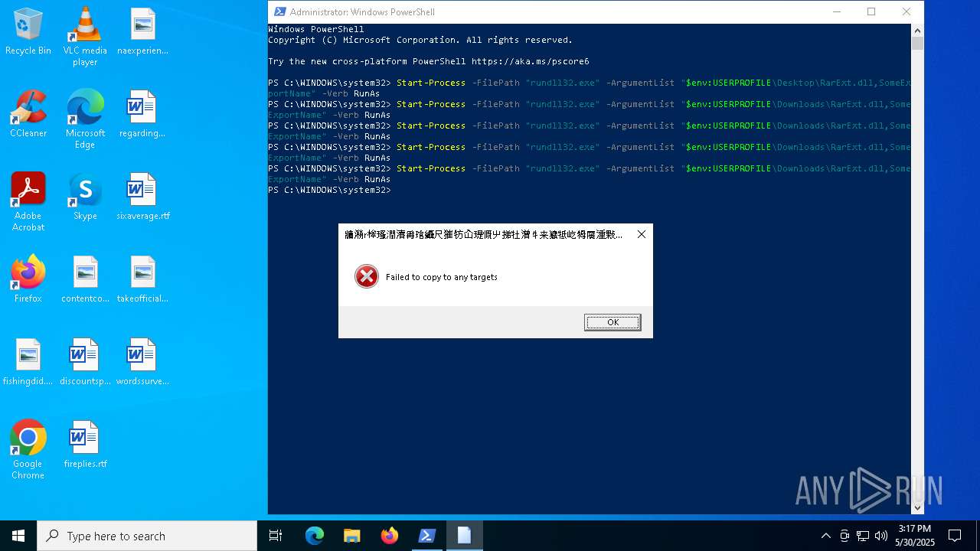Launch VLC media player shortcut
The image size is (980, 551).
tap(85, 37)
